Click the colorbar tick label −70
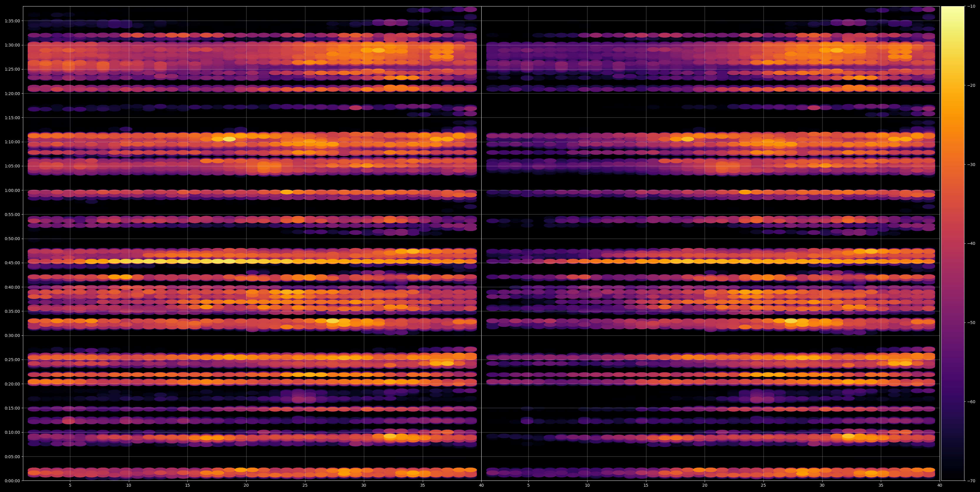The width and height of the screenshot is (980, 492). tap(971, 481)
